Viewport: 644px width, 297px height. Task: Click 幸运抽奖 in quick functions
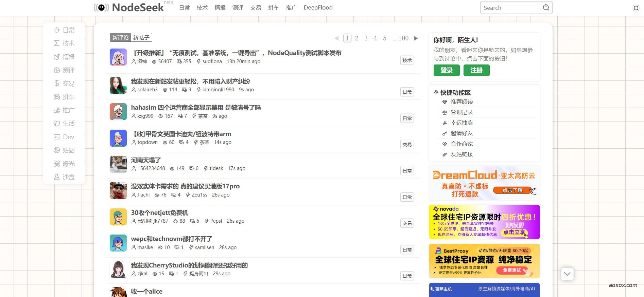pyautogui.click(x=462, y=123)
